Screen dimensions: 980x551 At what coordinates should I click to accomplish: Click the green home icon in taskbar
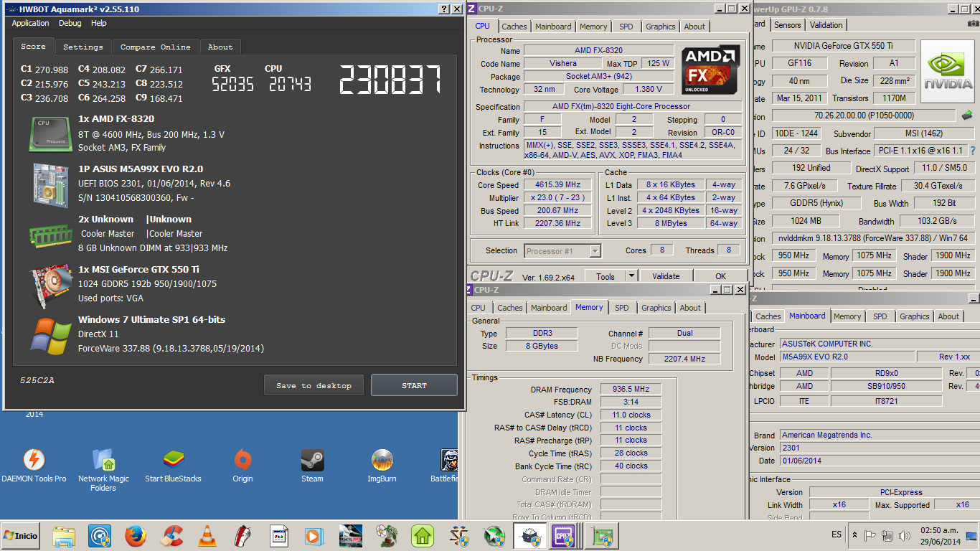[x=423, y=536]
